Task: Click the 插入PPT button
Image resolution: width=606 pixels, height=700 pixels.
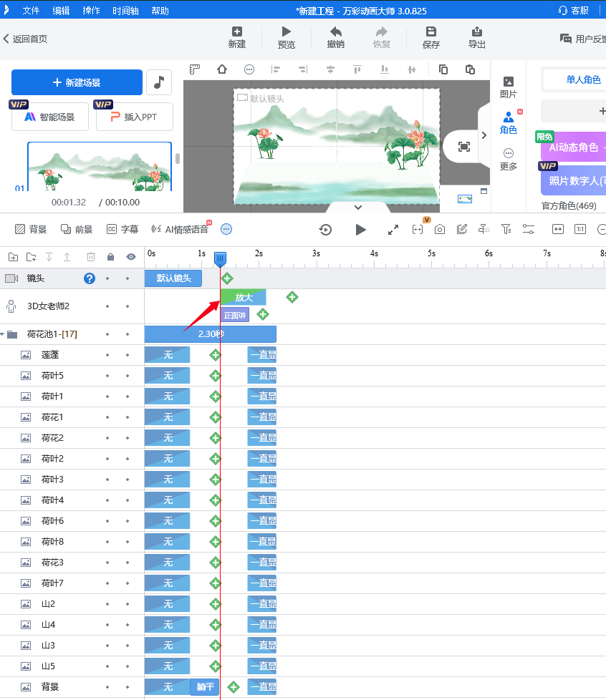Action: click(x=135, y=117)
